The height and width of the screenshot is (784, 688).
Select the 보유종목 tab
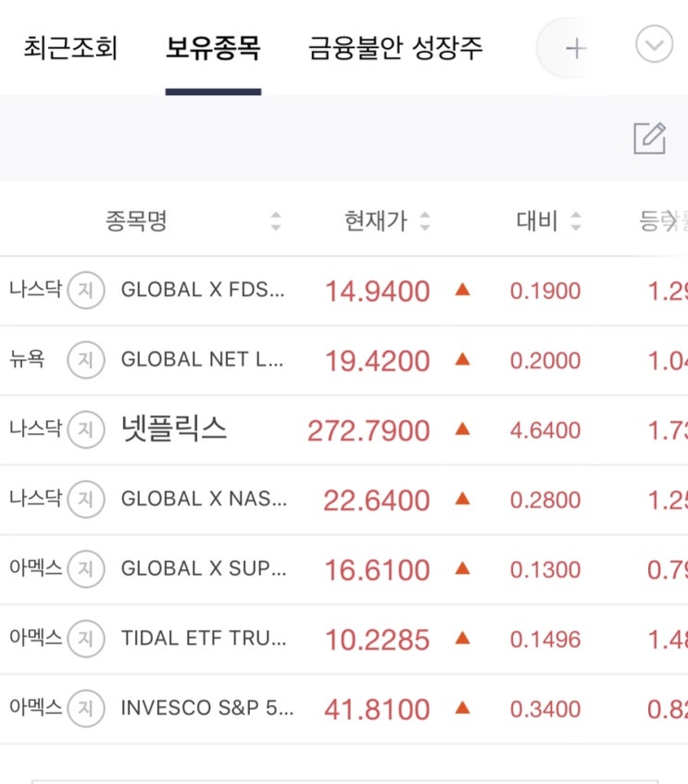click(x=213, y=48)
